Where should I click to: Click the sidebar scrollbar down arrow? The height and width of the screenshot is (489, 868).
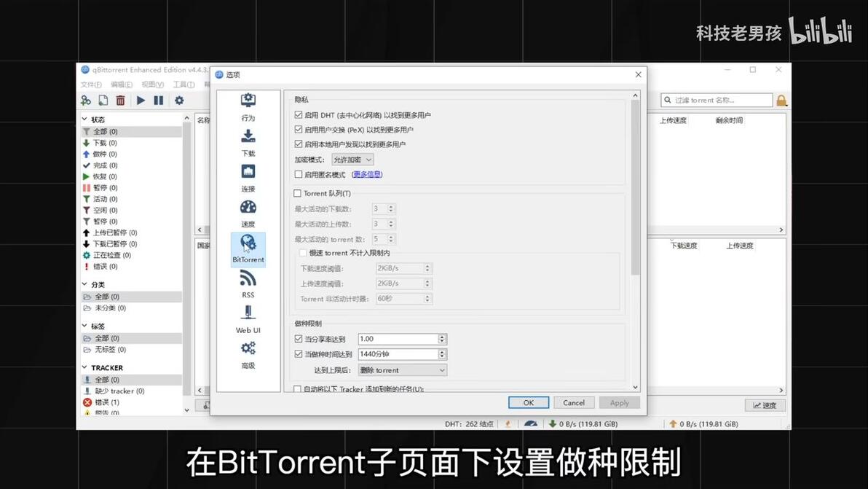[186, 410]
